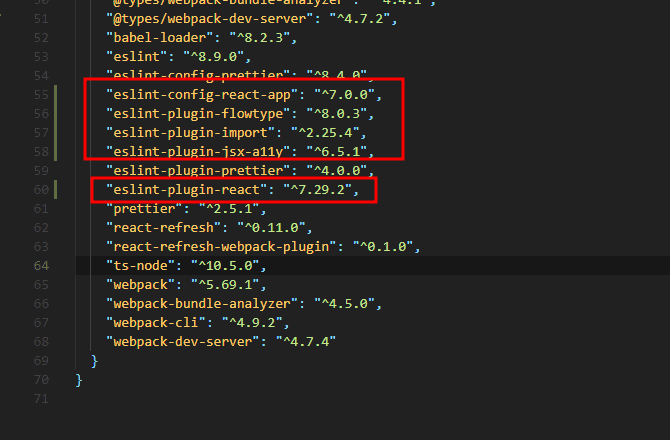Click version value "^4.7.2" on line 51
Viewport: 670px width, 440px height.
coord(359,19)
